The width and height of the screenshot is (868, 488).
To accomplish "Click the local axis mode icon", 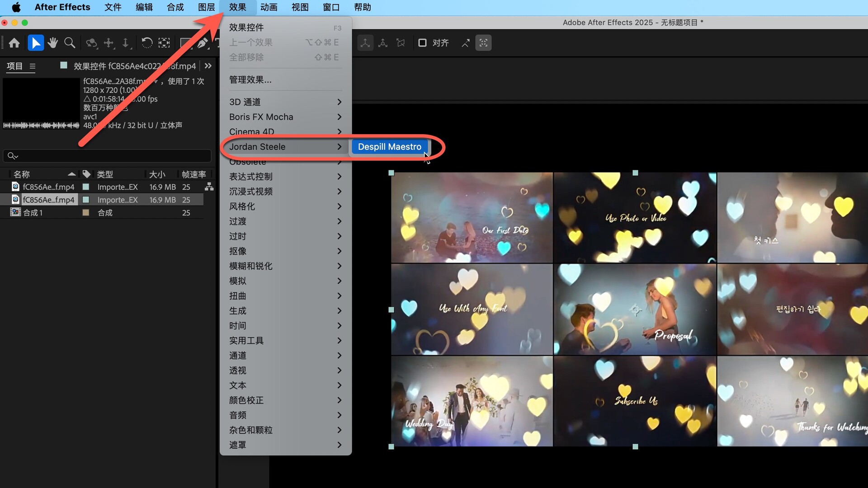I will (365, 43).
